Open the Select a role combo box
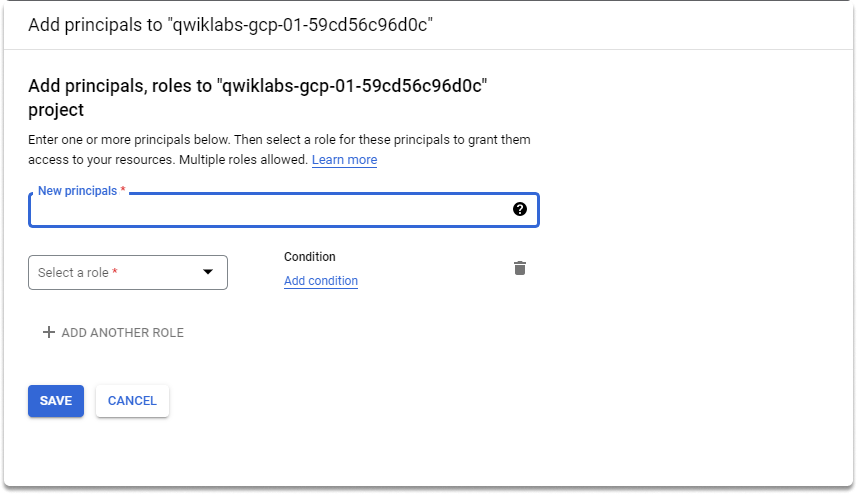Viewport: 857px width, 494px height. (128, 273)
